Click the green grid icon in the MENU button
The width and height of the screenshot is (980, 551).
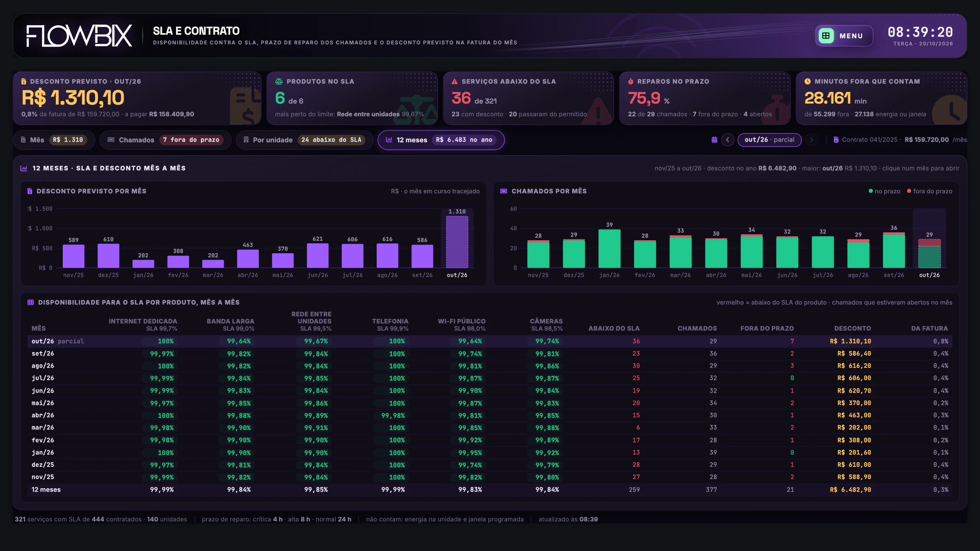(826, 36)
